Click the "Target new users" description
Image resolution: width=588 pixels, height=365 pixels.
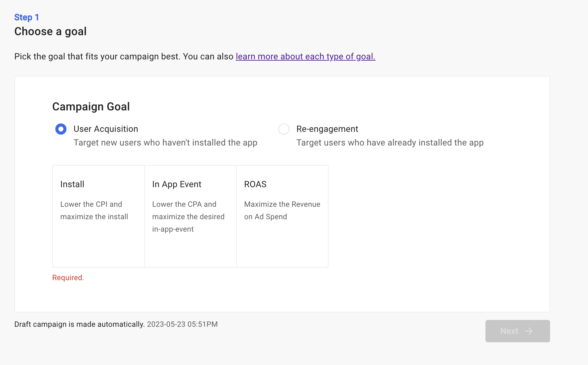(x=165, y=143)
